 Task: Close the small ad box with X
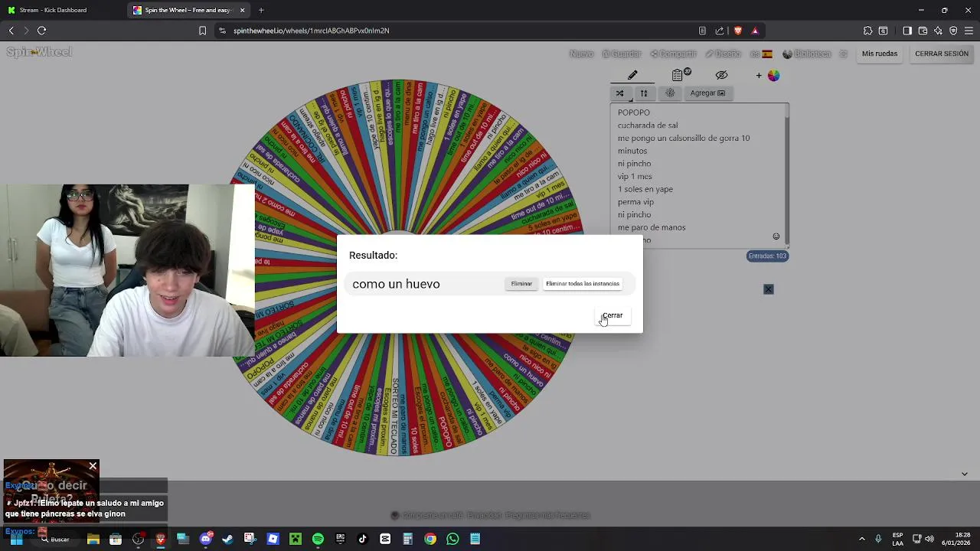click(x=769, y=289)
